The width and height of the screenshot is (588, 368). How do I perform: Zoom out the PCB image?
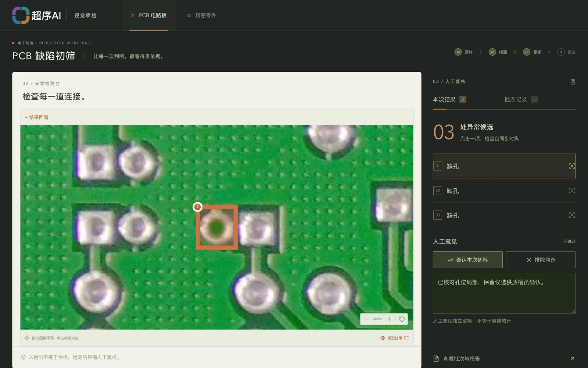pyautogui.click(x=366, y=319)
